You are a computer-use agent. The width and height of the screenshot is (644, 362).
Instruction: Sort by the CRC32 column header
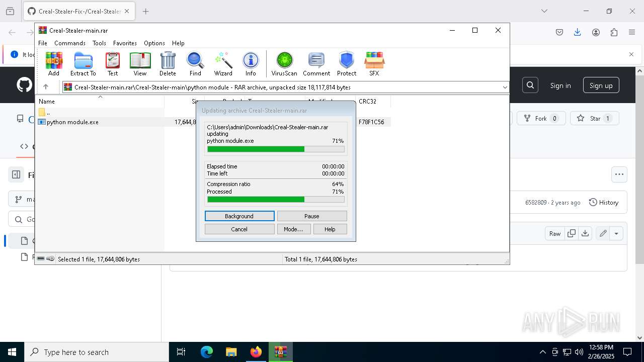click(373, 101)
